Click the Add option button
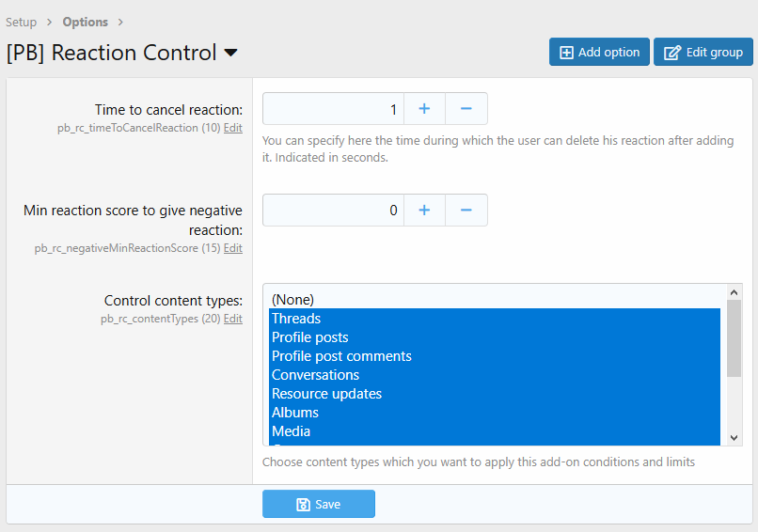758x532 pixels. pos(599,53)
